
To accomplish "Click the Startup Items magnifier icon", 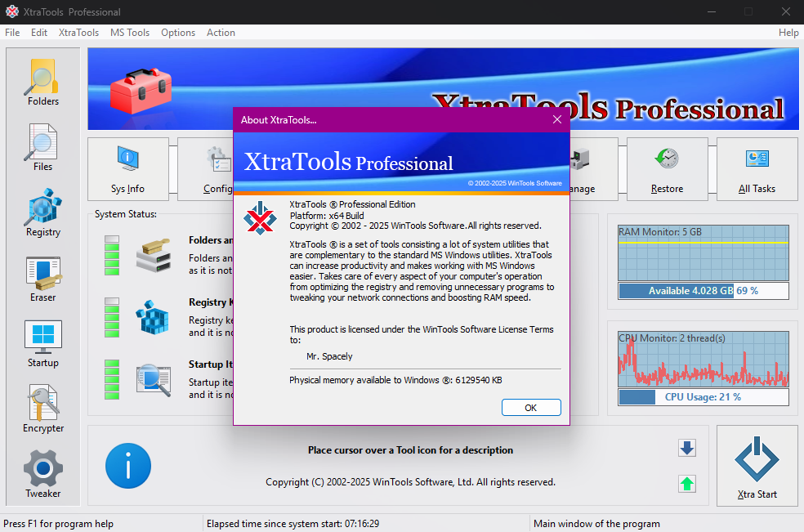I will click(154, 380).
